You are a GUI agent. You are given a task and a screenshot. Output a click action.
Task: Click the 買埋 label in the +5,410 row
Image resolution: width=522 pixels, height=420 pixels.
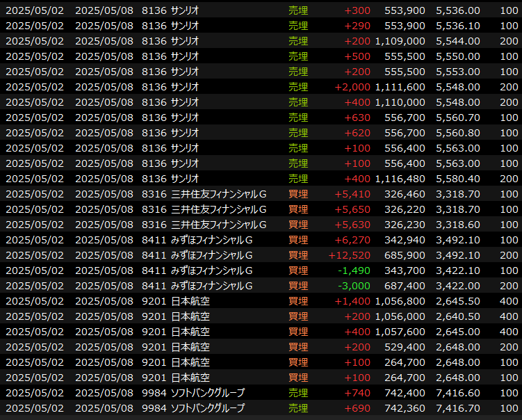click(x=298, y=194)
